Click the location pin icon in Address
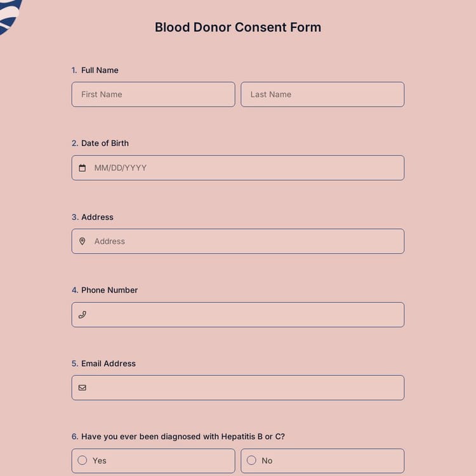 click(x=83, y=241)
